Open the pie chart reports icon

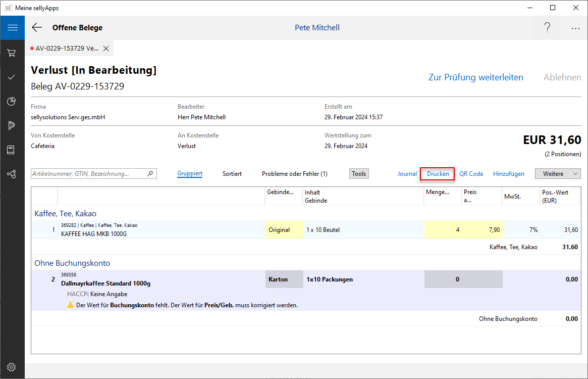(x=12, y=102)
